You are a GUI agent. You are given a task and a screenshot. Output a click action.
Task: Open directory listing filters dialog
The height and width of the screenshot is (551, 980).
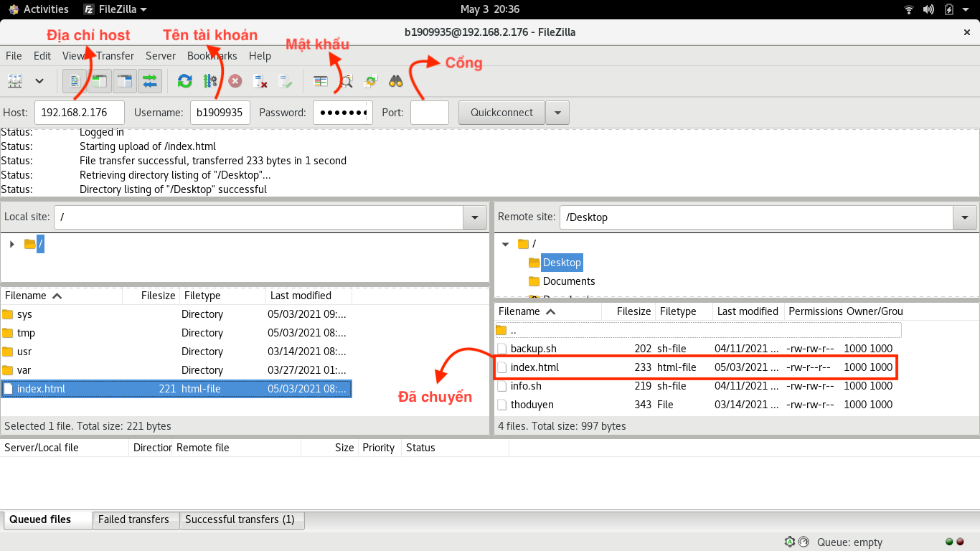[321, 81]
